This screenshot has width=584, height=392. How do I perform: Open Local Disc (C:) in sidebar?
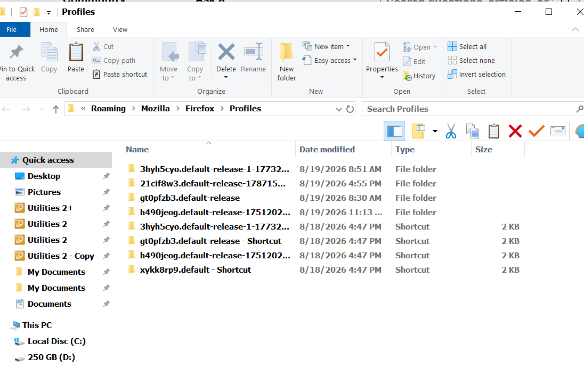point(56,341)
